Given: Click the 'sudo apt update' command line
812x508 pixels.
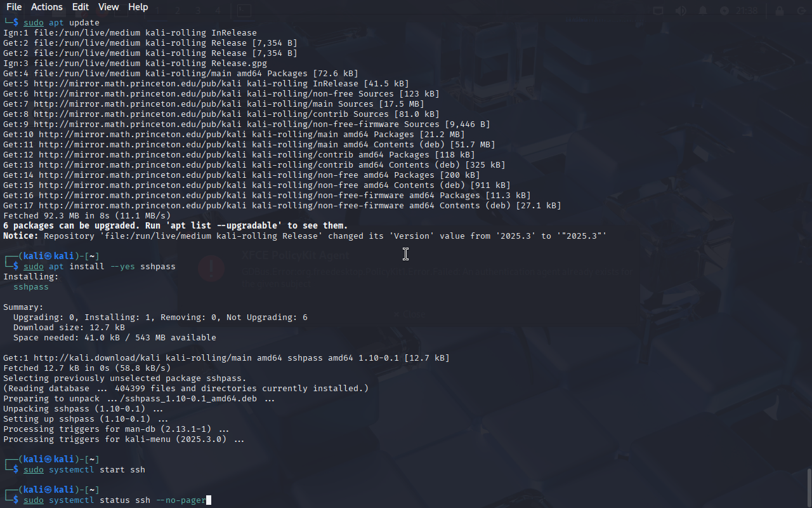Looking at the screenshot, I should coord(62,23).
